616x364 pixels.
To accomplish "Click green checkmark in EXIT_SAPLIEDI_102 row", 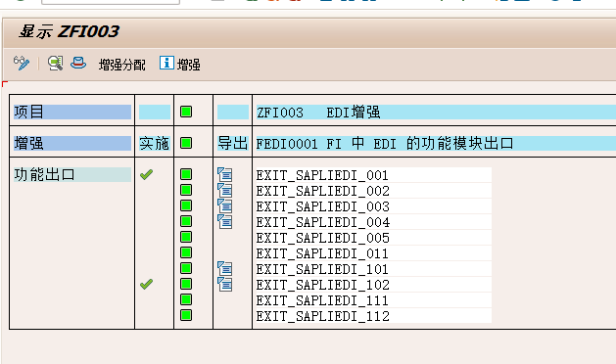I will pos(147,284).
